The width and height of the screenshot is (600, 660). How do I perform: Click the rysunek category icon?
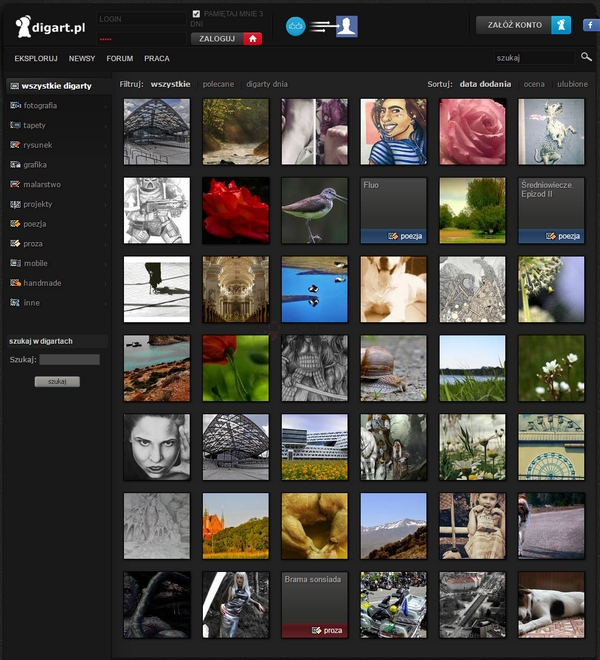[16, 145]
